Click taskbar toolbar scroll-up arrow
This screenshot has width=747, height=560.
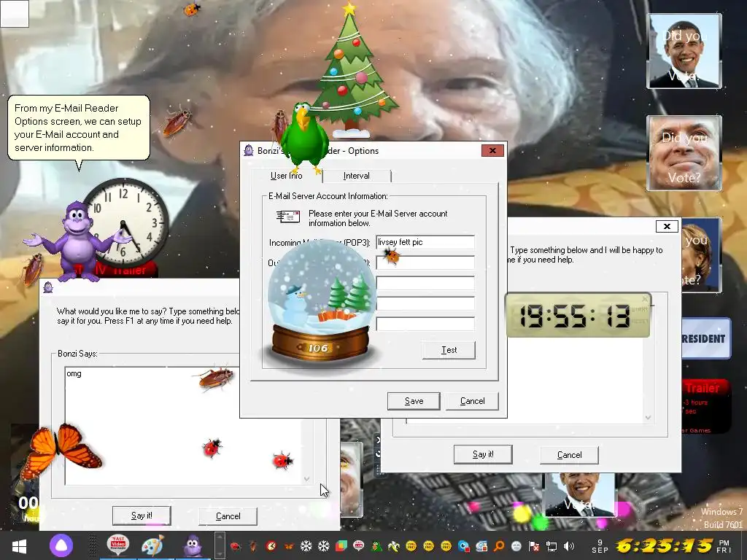[x=220, y=537]
